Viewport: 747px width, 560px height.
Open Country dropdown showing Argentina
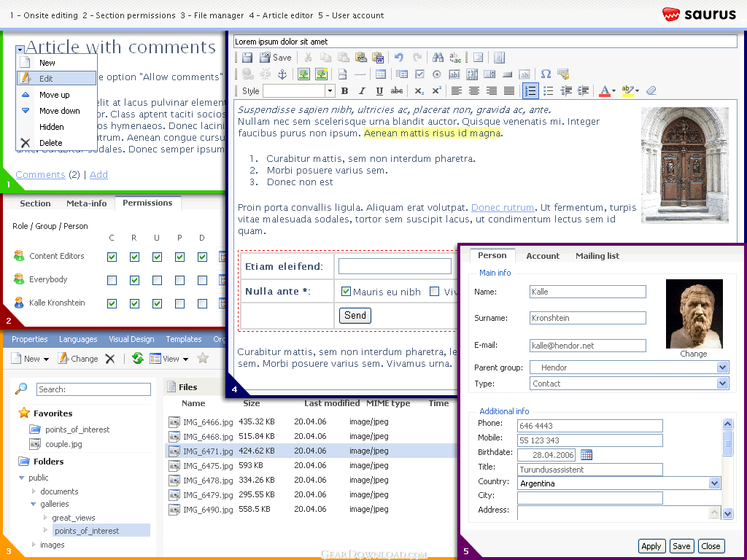[x=714, y=483]
